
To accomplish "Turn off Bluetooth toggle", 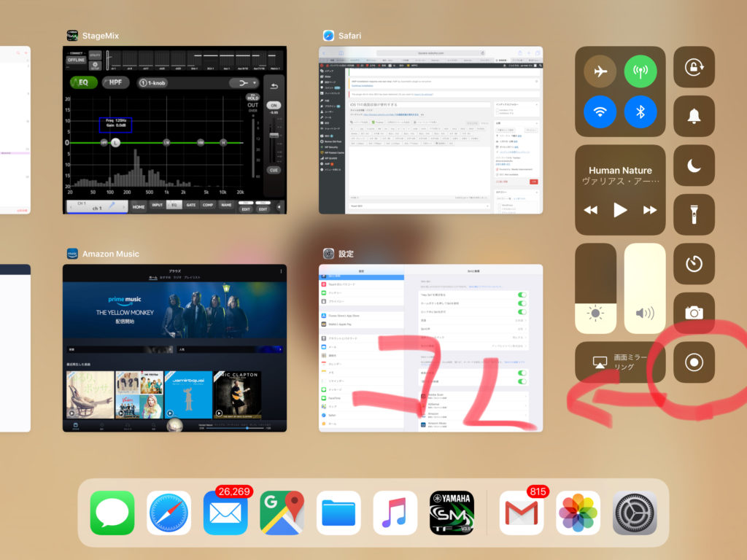I will 640,112.
